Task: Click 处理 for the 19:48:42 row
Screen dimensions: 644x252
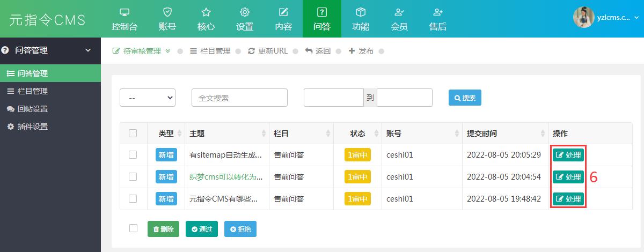Action: click(568, 199)
